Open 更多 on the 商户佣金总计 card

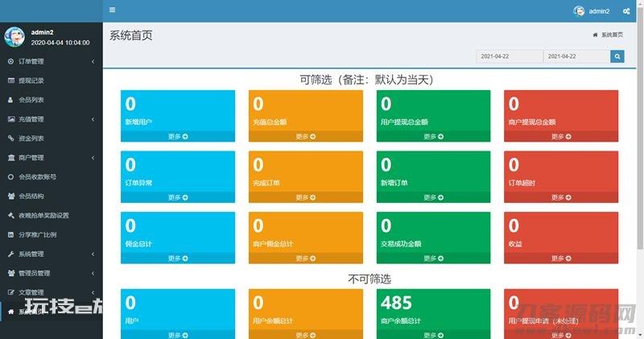(306, 258)
